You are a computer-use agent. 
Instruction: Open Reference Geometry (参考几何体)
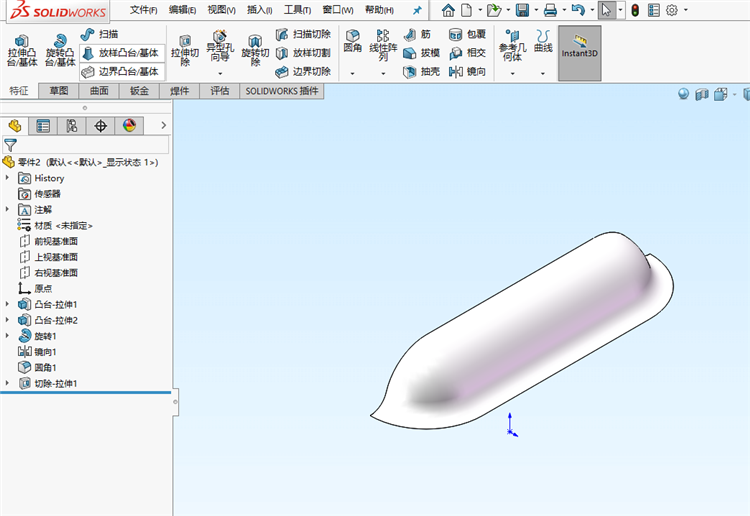tap(512, 45)
